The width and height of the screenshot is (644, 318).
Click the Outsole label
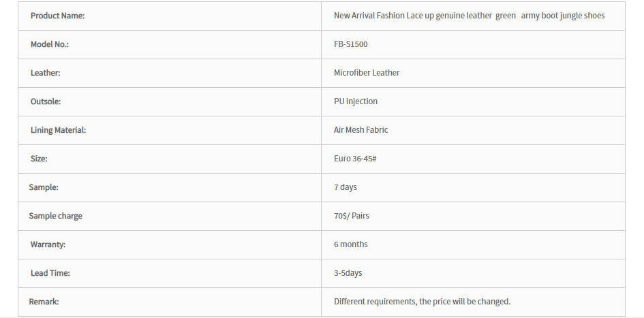point(46,101)
